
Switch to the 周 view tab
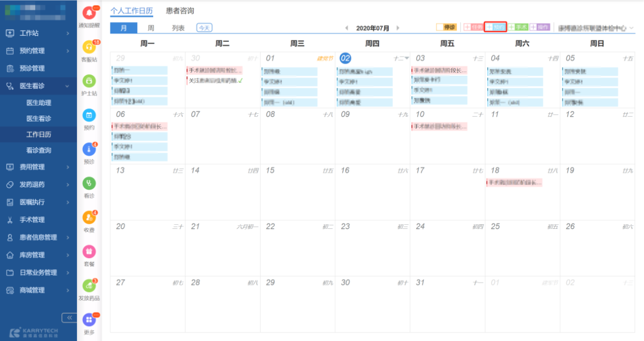point(151,28)
